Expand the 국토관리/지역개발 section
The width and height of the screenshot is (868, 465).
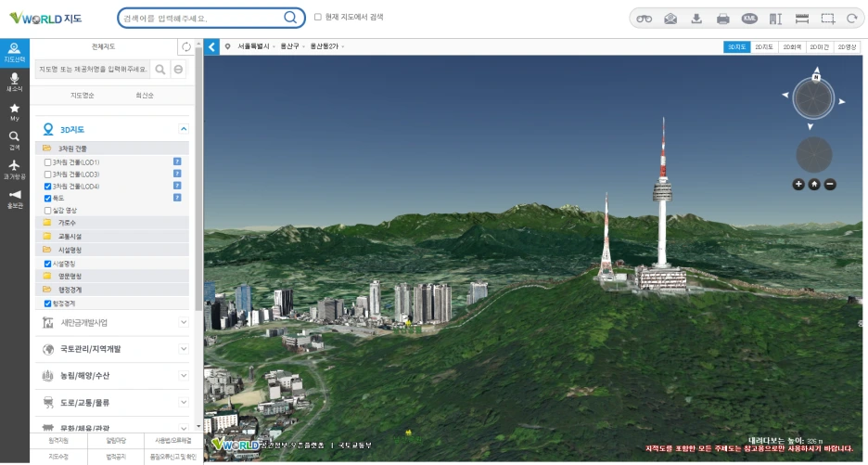pyautogui.click(x=184, y=349)
